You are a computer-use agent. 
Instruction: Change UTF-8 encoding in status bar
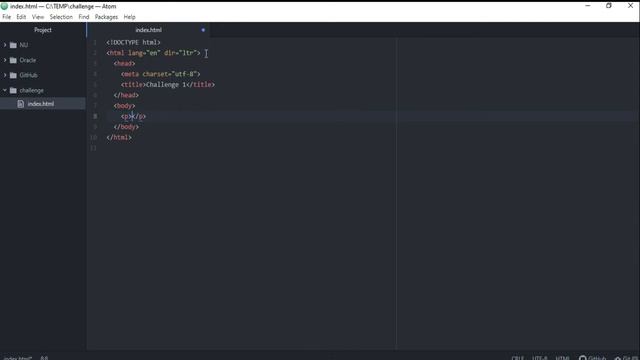540,358
